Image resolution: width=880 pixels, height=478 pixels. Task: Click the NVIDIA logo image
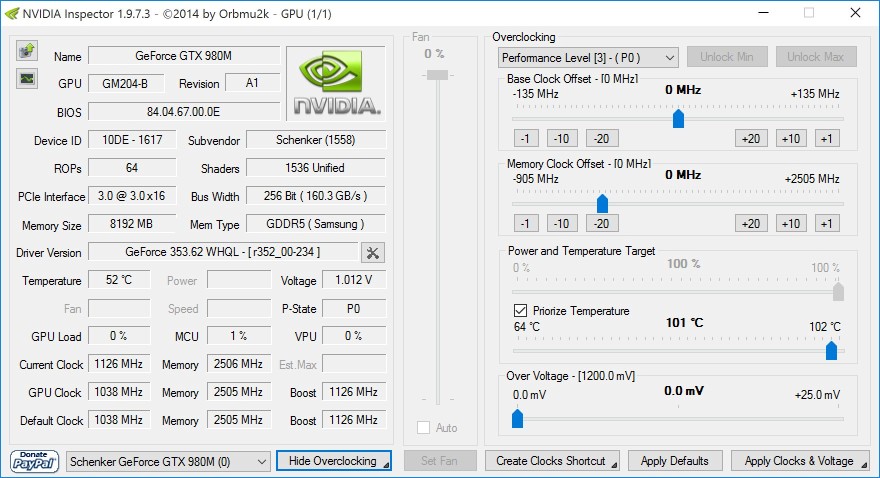coord(336,84)
